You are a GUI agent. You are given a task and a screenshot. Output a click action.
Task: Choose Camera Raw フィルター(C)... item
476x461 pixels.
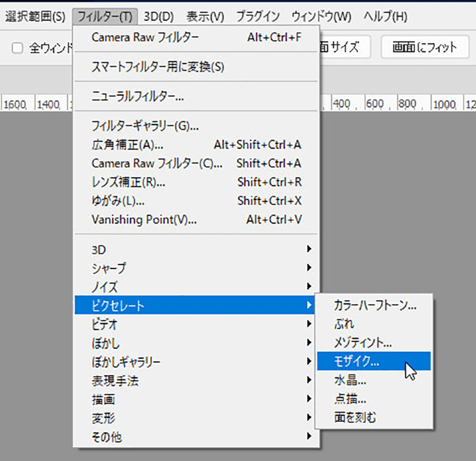point(196,163)
